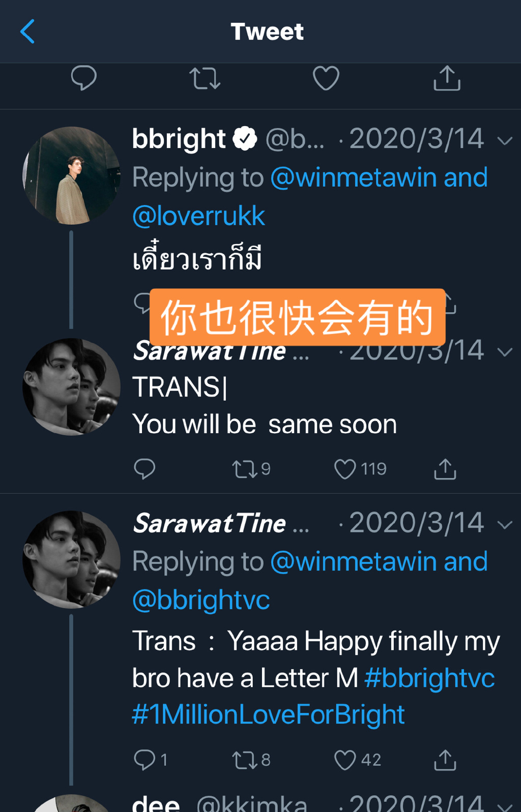Screen dimensions: 521x812
Task: Tap the reply icon in the top action row
Action: coord(84,78)
